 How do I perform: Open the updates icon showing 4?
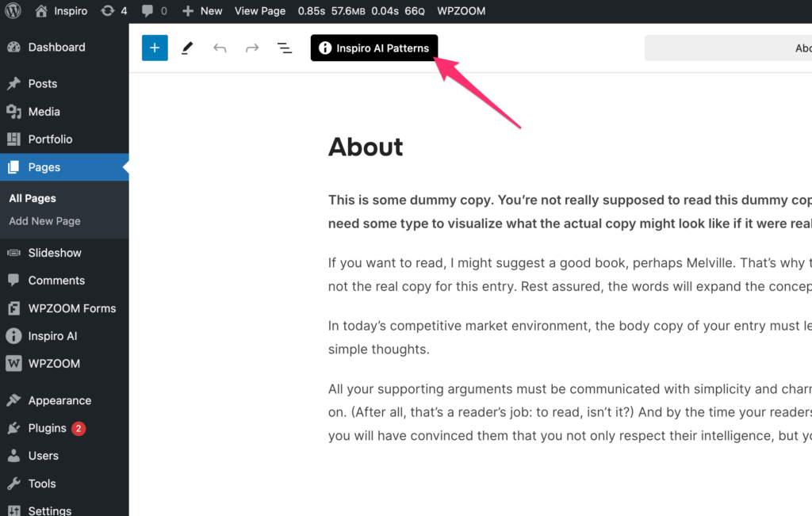coord(114,11)
